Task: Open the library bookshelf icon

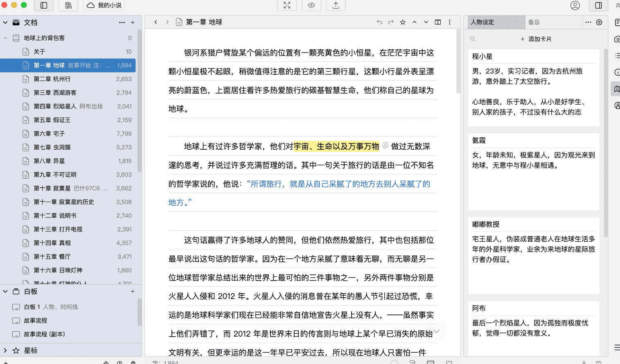Action: [x=68, y=5]
